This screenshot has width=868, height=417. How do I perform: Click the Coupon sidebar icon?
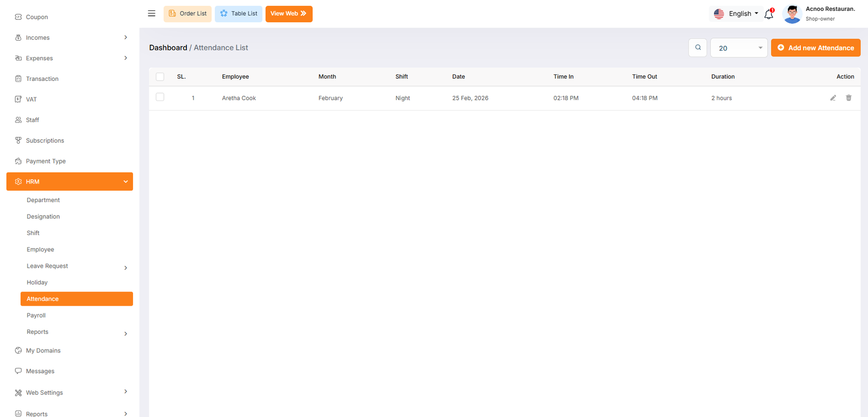click(x=18, y=17)
